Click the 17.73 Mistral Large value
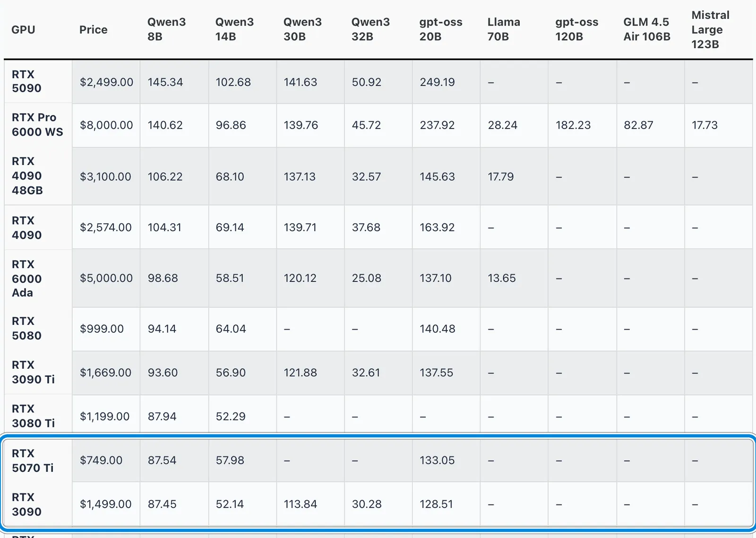 704,125
